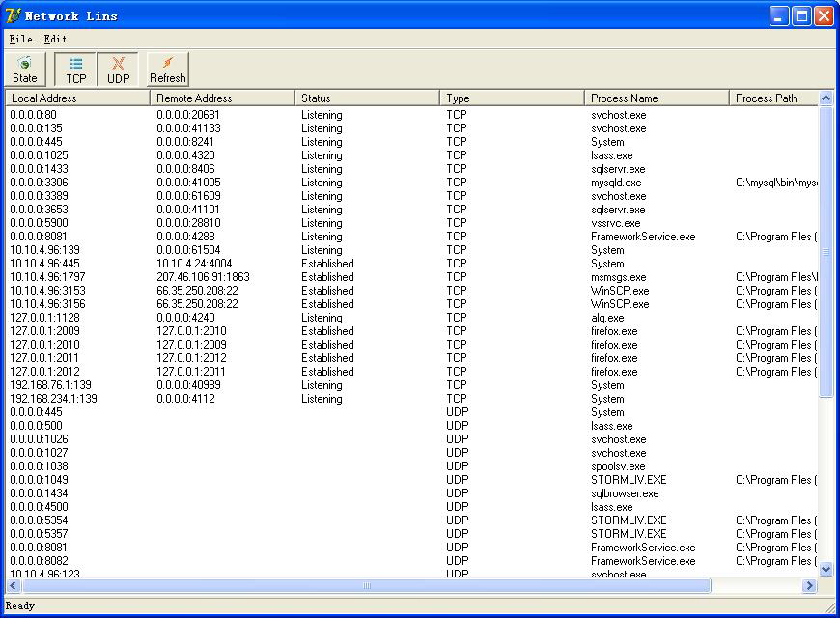The image size is (840, 618).
Task: Select the 0.0.0.0:3306 mysqld.exe row
Action: coord(411,183)
